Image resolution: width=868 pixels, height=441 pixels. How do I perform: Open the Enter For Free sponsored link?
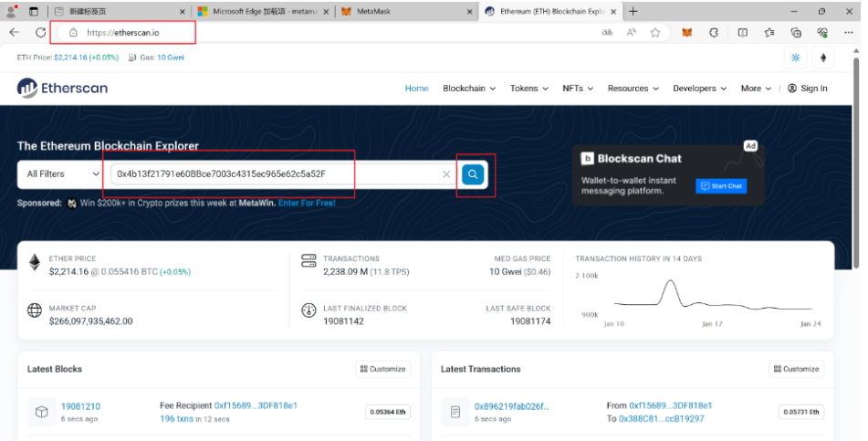click(307, 203)
